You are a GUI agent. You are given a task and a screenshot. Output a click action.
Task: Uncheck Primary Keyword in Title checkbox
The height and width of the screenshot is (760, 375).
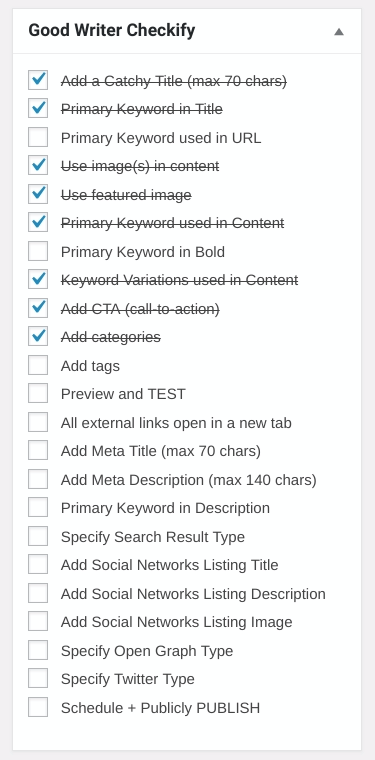click(x=38, y=109)
